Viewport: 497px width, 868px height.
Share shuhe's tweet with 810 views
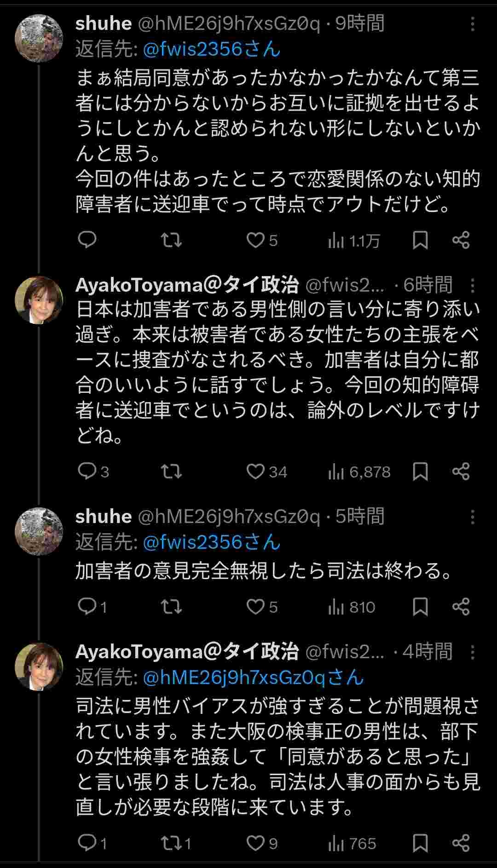point(461,607)
